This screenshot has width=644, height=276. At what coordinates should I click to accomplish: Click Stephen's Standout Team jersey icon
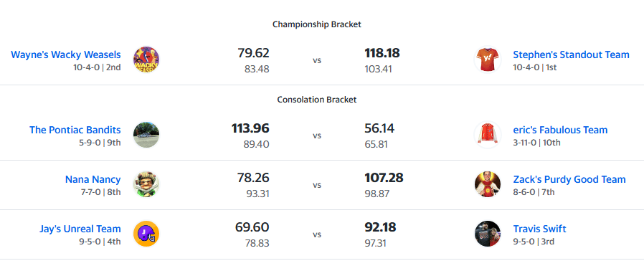pos(488,60)
